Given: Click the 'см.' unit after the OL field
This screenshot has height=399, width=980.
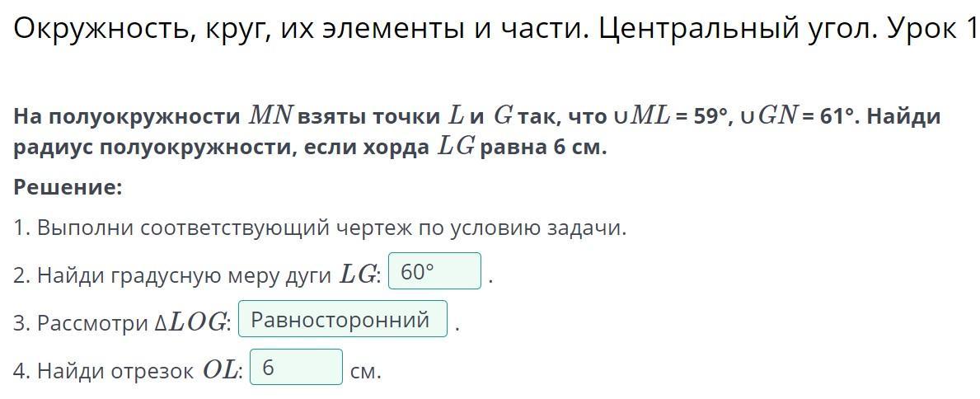Looking at the screenshot, I should [366, 372].
